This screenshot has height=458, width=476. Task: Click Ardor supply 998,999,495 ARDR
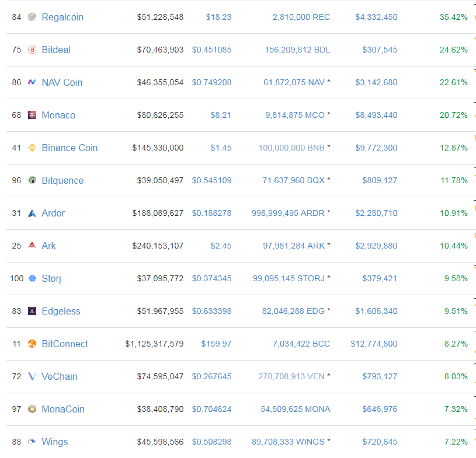(x=288, y=213)
